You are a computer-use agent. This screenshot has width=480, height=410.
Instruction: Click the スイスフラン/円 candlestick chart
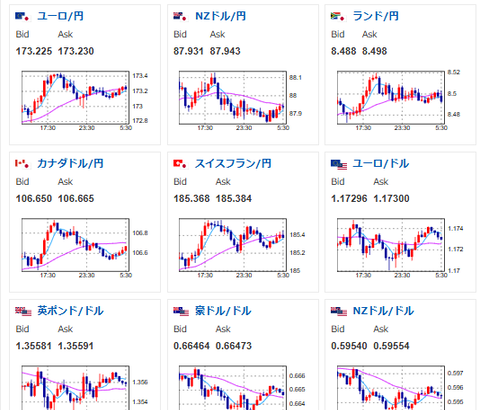tap(235, 247)
